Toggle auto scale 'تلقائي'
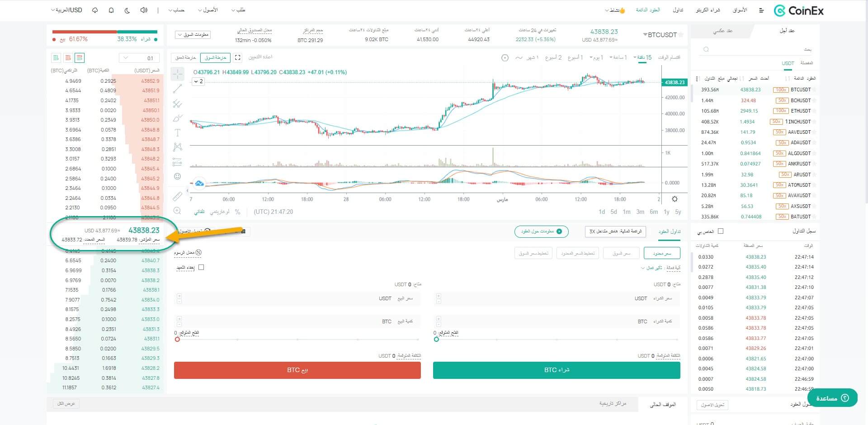Screen dimensions: 868x425 199,212
